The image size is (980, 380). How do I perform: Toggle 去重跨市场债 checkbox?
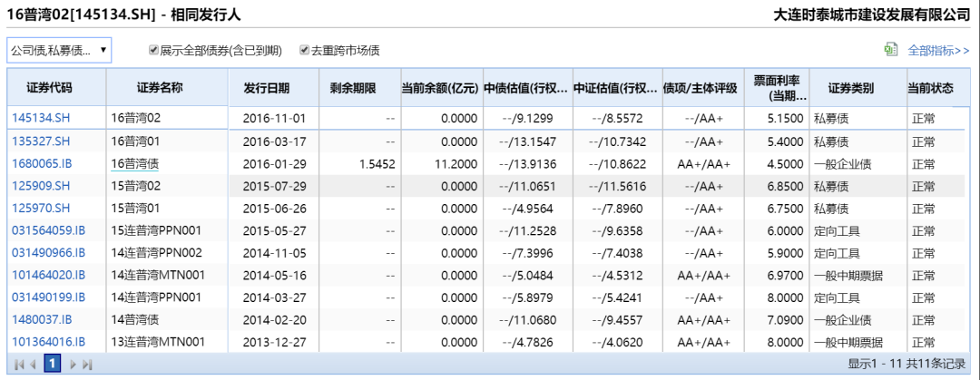pos(304,51)
